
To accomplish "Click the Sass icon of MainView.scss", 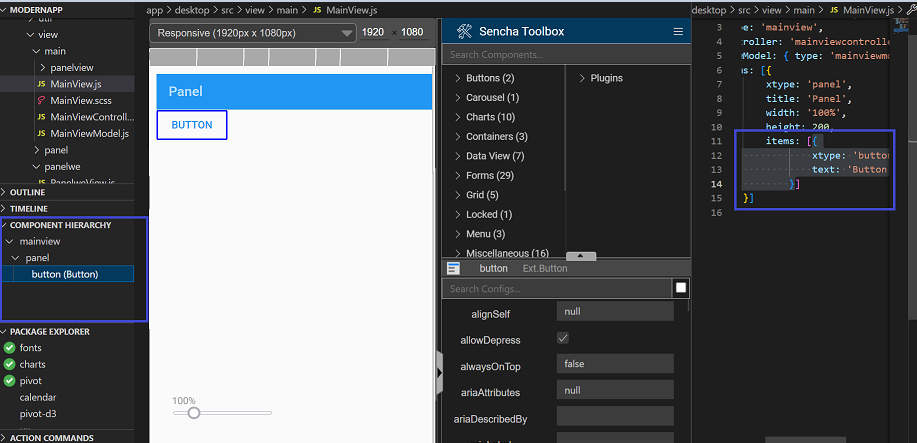I will click(42, 100).
